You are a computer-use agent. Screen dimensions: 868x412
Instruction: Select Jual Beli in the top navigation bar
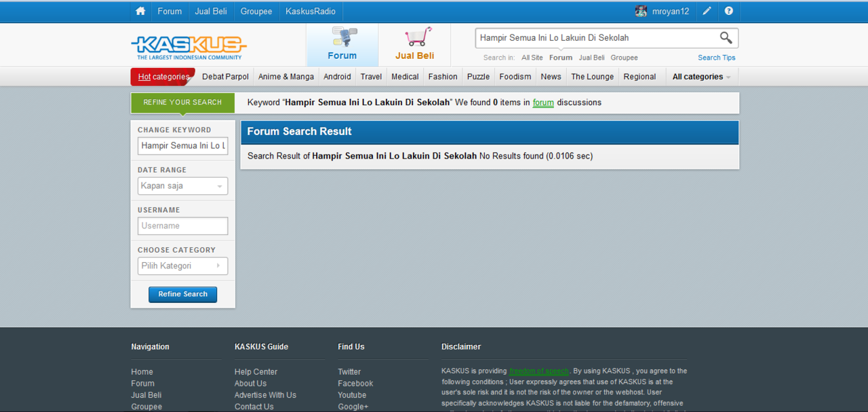[x=211, y=11]
